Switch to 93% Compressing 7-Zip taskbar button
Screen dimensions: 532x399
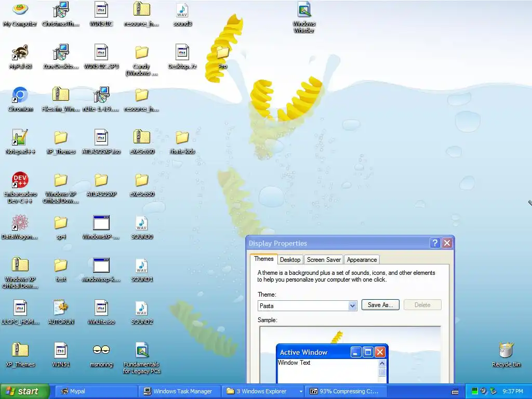tap(346, 391)
